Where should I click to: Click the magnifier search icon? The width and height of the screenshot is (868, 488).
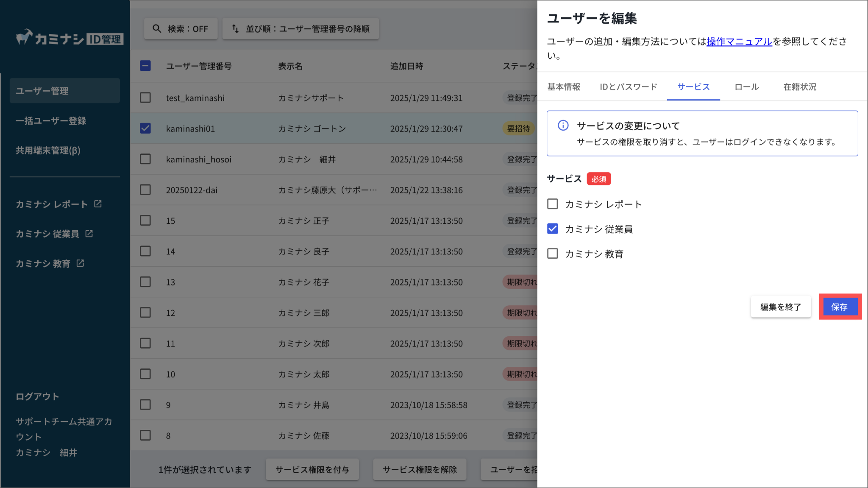pos(157,29)
